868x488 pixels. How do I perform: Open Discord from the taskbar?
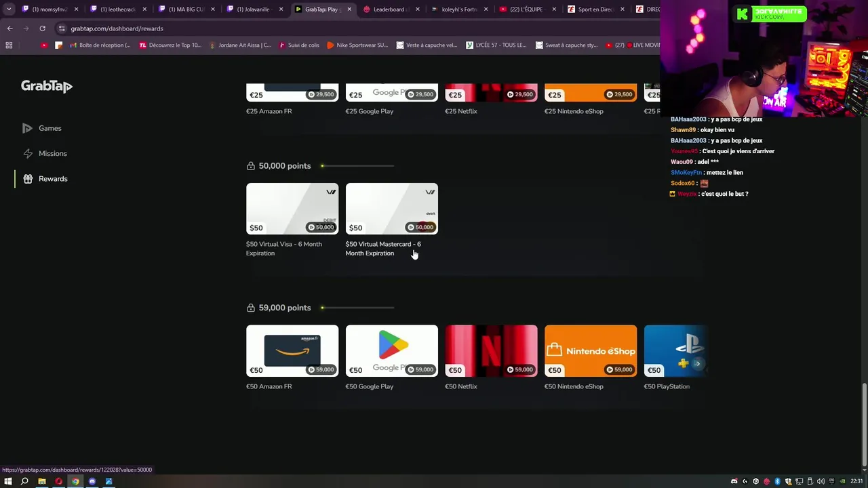coord(92,481)
